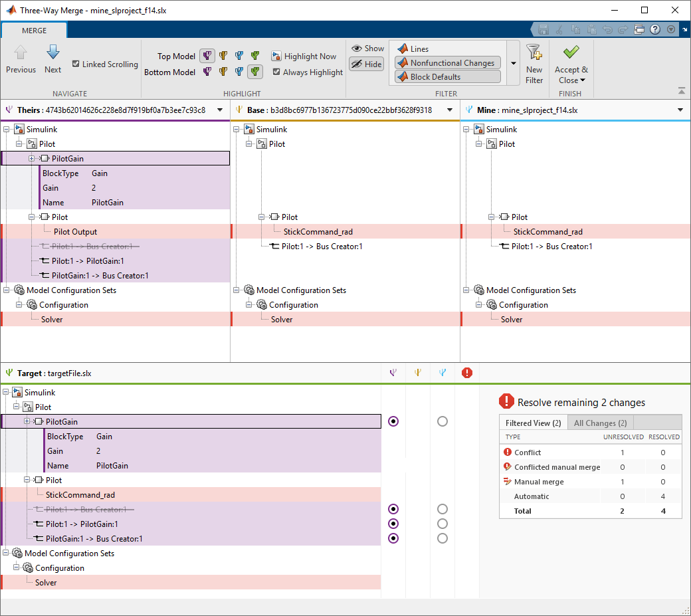Choose Mine for Pilot:1 -> PilotGain:1 line
This screenshot has height=616, width=691.
(x=443, y=524)
